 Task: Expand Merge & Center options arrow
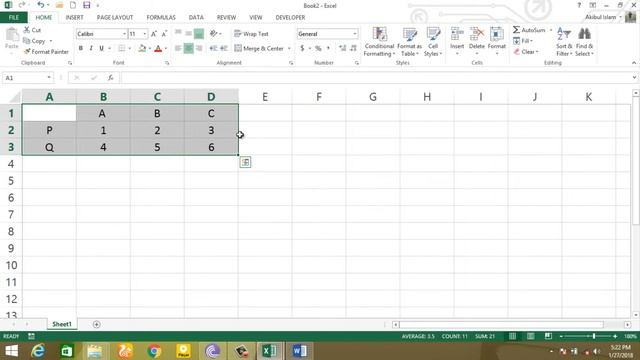click(x=289, y=48)
